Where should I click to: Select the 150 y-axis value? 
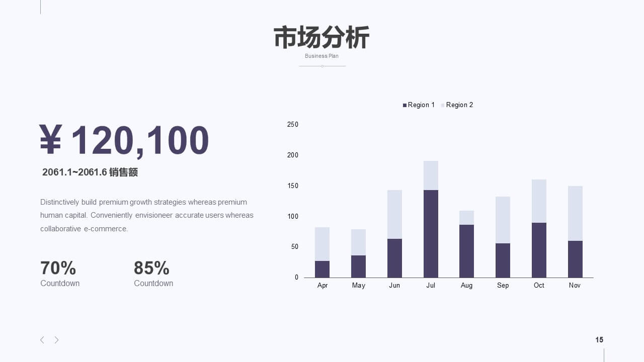tap(293, 186)
